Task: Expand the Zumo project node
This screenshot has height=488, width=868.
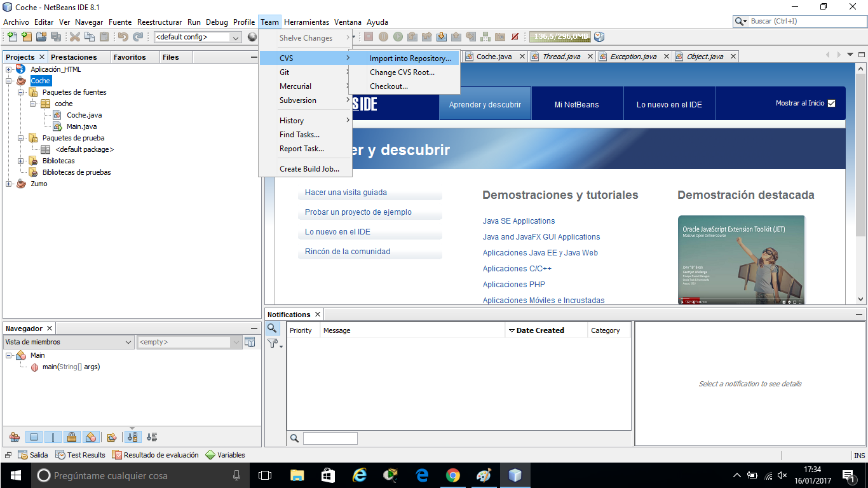Action: [9, 184]
